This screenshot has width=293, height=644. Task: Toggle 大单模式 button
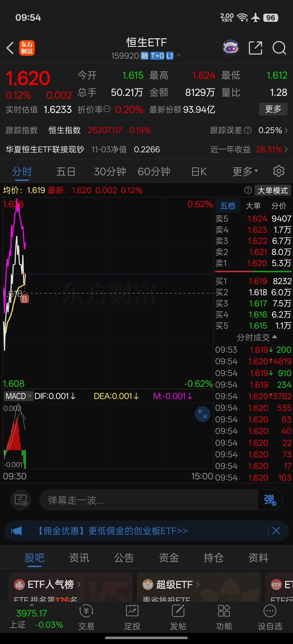pos(273,190)
